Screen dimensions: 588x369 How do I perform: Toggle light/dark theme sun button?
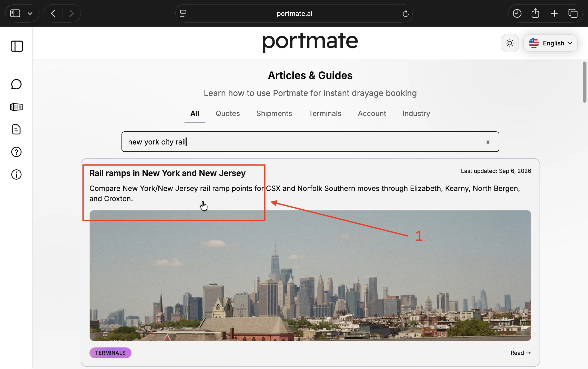click(x=510, y=43)
